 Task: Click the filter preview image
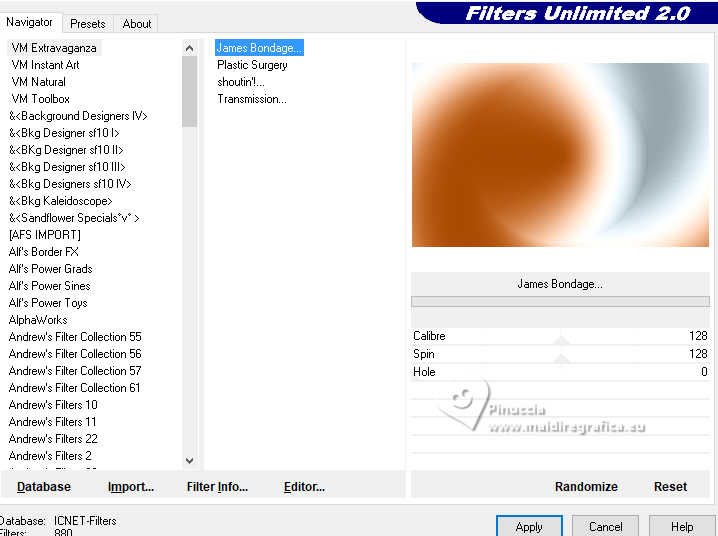[560, 155]
